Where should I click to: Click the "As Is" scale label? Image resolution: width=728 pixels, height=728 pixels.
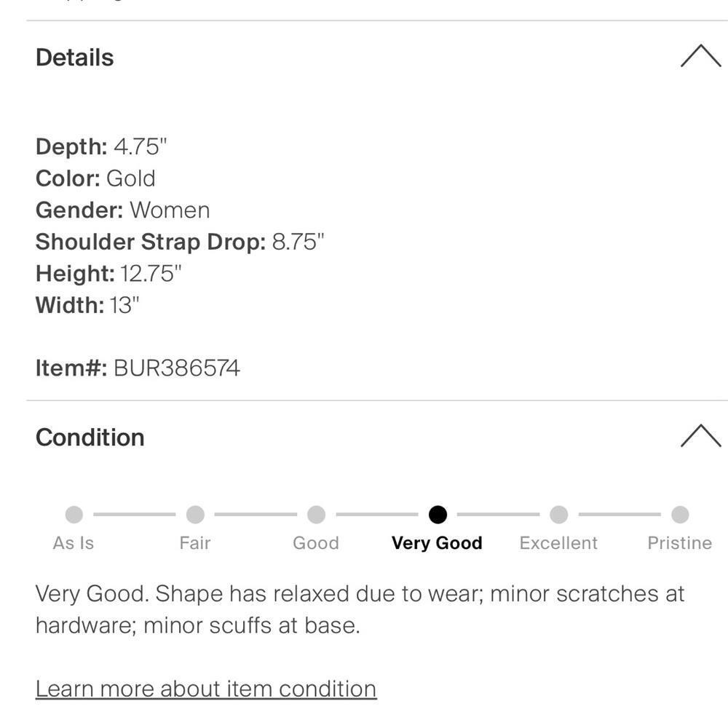pyautogui.click(x=74, y=543)
